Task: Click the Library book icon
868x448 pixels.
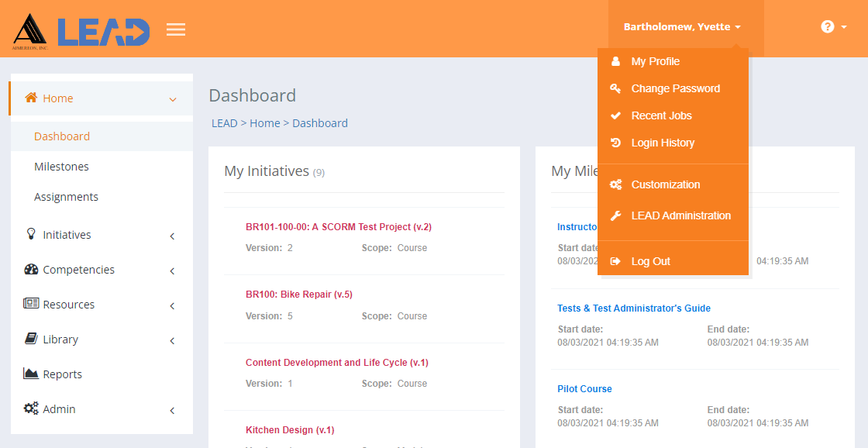Action: click(32, 339)
